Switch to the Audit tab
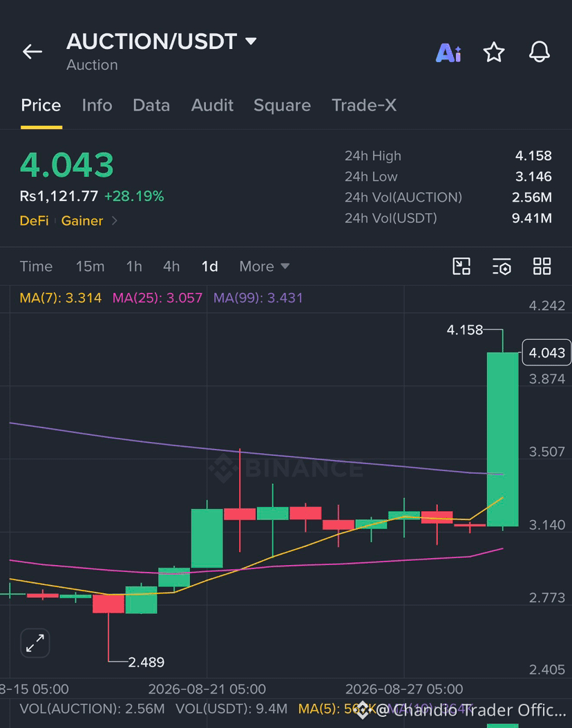Screen dimensions: 572x728 coord(212,106)
